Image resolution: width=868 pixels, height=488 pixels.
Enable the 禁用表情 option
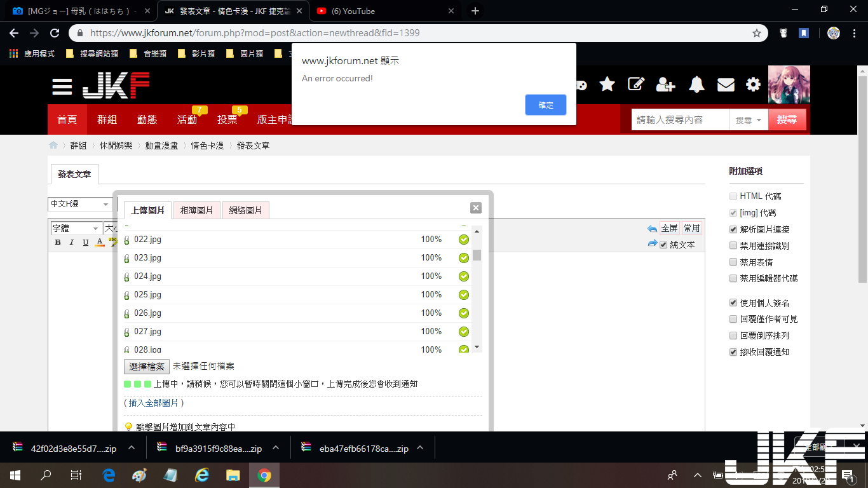pos(734,262)
